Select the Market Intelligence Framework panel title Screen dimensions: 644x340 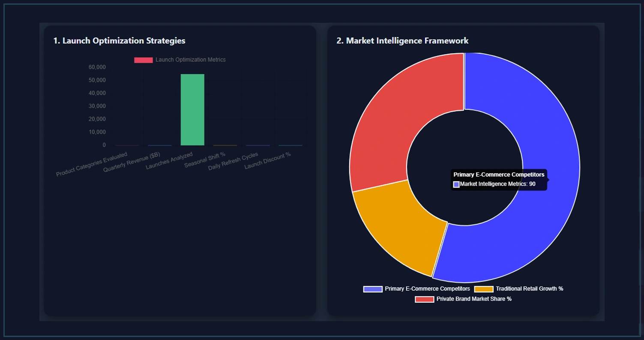click(x=402, y=41)
